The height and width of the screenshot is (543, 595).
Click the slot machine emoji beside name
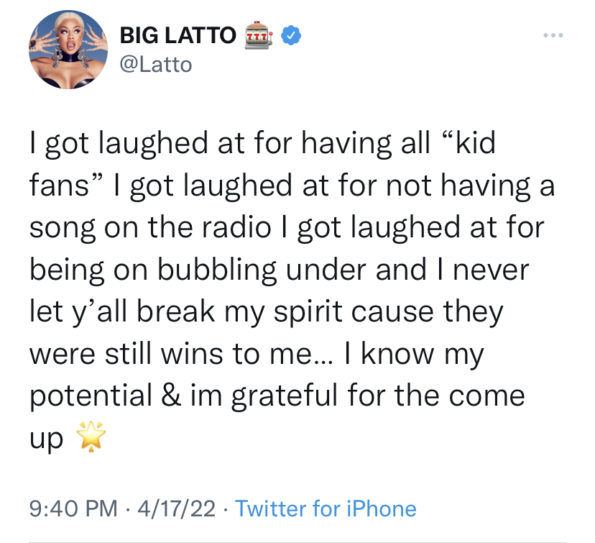pos(258,35)
